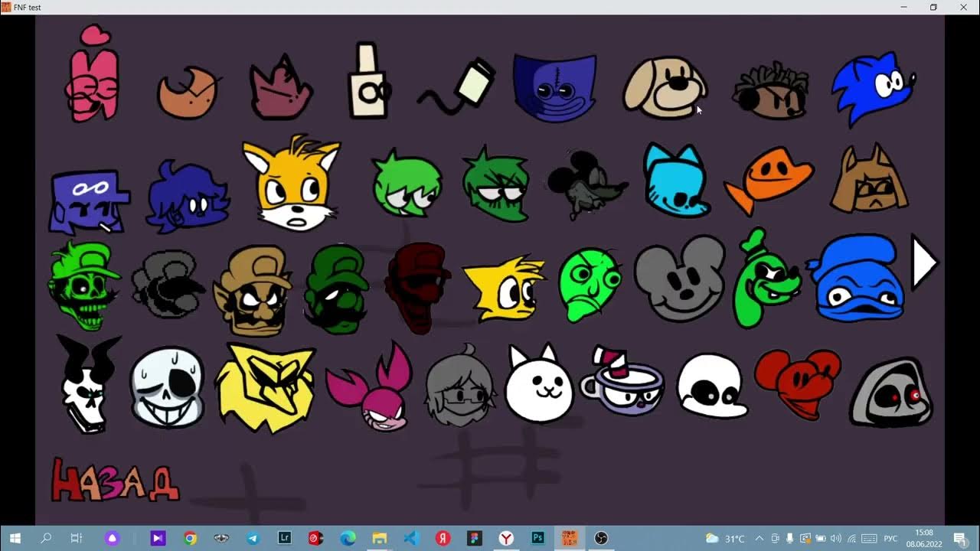Open Lightroom from the taskbar
The width and height of the screenshot is (980, 551).
click(x=285, y=538)
